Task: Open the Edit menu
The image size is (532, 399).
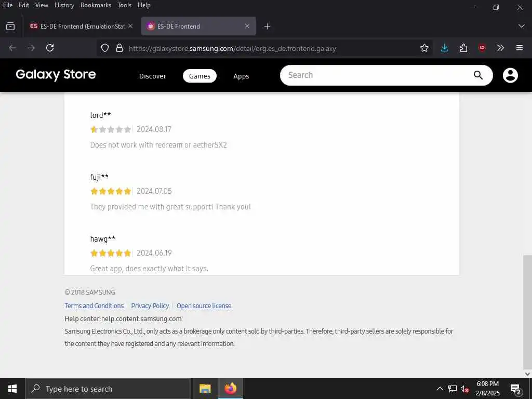Action: (24, 5)
